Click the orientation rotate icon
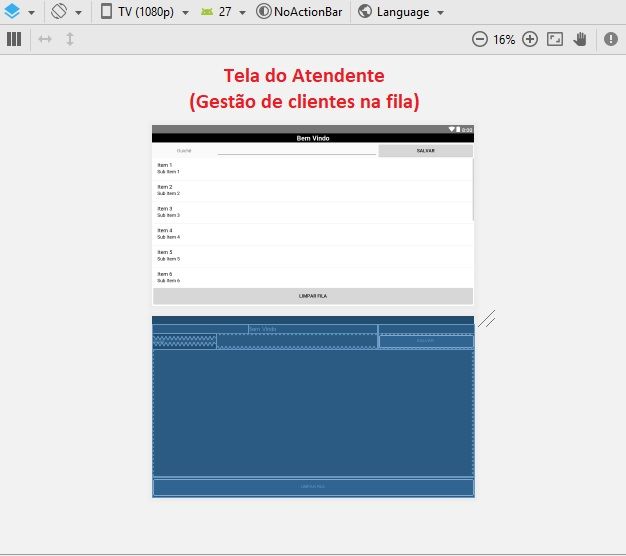The image size is (626, 556). pos(59,11)
